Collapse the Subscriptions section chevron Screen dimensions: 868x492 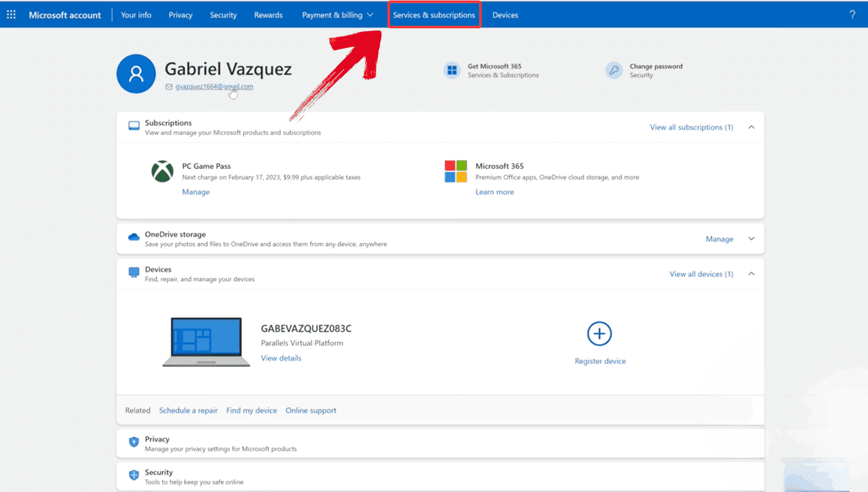[x=751, y=127]
